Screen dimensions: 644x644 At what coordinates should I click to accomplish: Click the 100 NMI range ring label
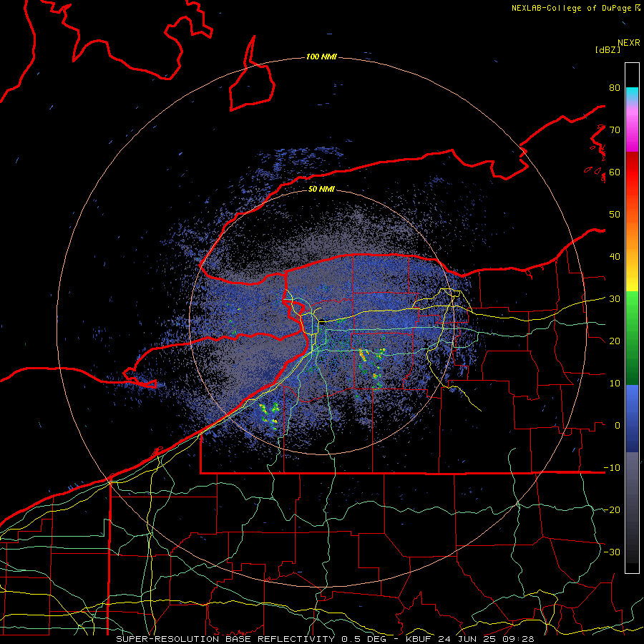[x=321, y=57]
